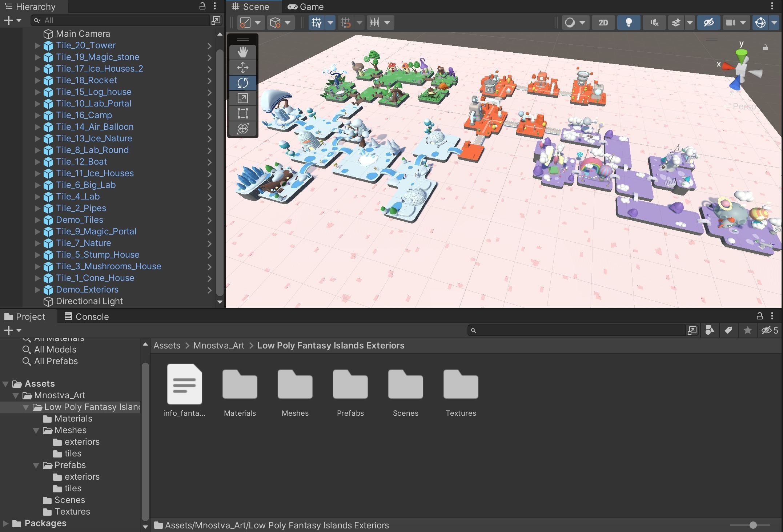Click the Search by Type icon
Image resolution: width=783 pixels, height=532 pixels.
click(x=709, y=330)
